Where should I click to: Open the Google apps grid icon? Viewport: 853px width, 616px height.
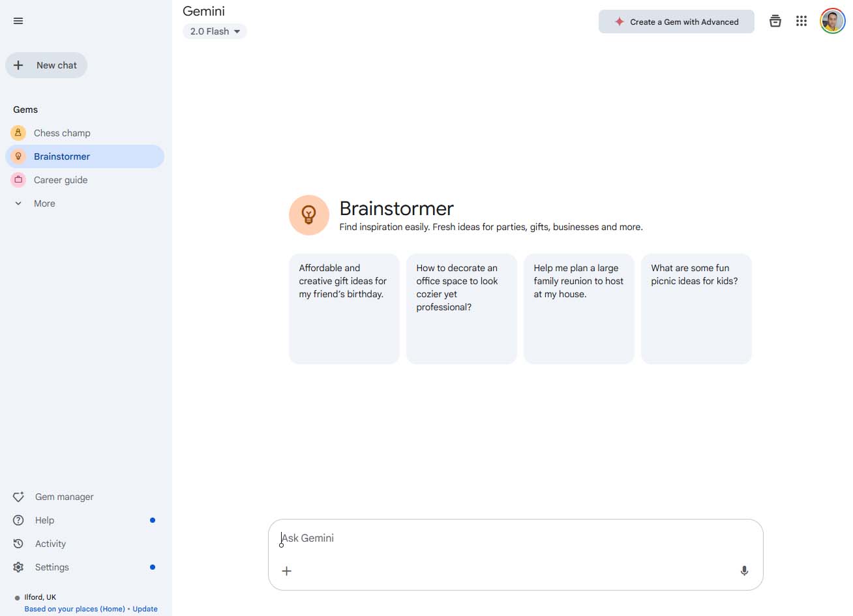coord(801,22)
